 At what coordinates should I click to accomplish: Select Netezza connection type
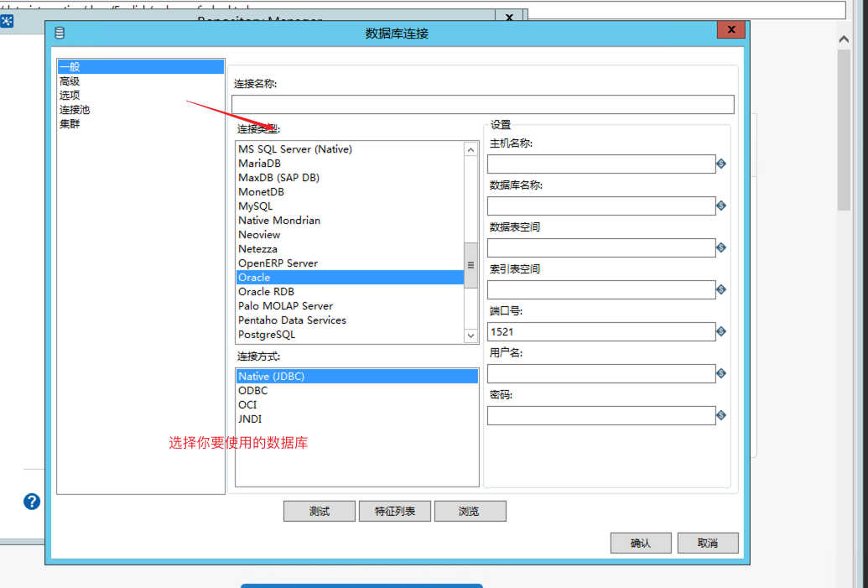pyautogui.click(x=350, y=249)
